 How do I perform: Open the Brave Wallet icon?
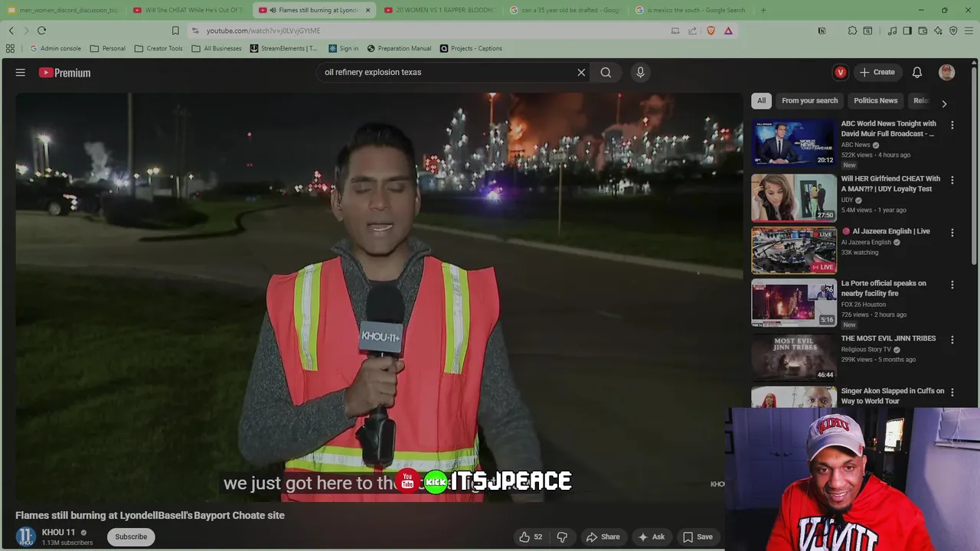(x=923, y=31)
